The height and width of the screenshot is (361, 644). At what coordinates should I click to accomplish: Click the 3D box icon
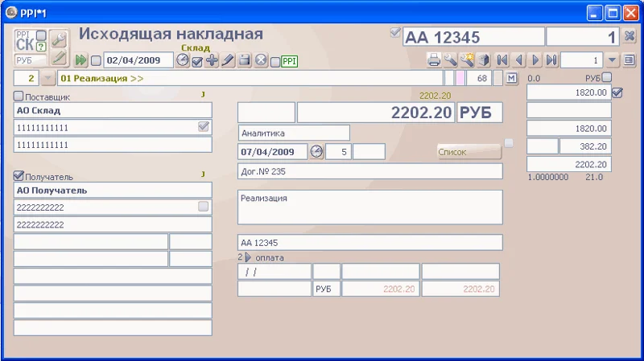click(x=485, y=60)
